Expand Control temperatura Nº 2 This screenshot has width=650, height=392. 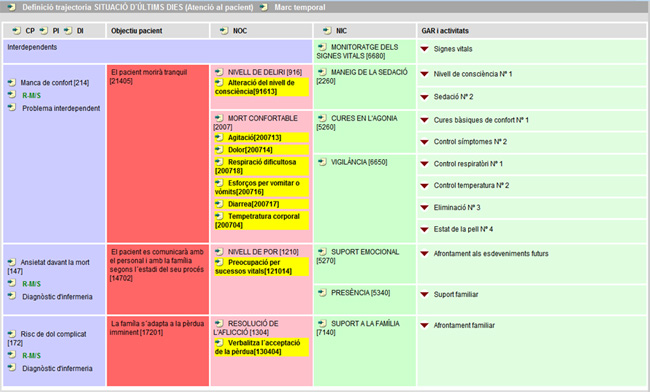[424, 186]
